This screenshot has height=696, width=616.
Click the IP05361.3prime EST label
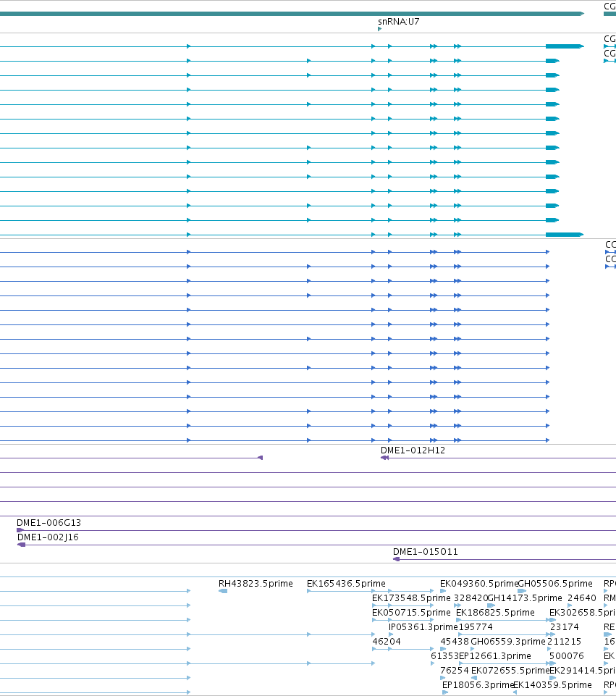click(x=423, y=626)
